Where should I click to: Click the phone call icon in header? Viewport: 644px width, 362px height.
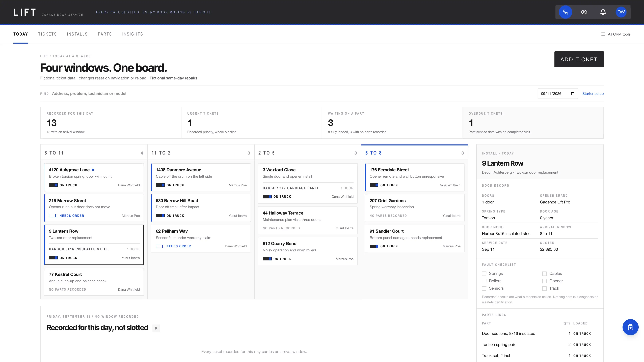pyautogui.click(x=565, y=12)
